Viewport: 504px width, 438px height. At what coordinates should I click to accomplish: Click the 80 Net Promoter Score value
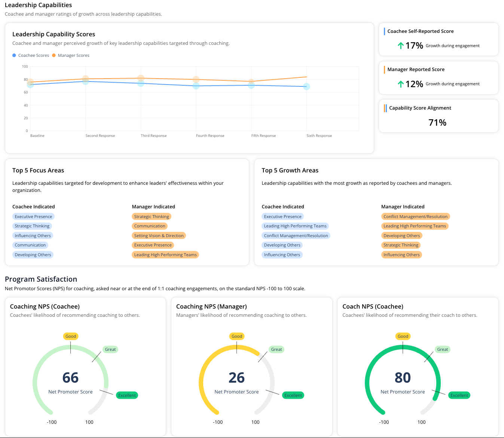[x=403, y=378]
